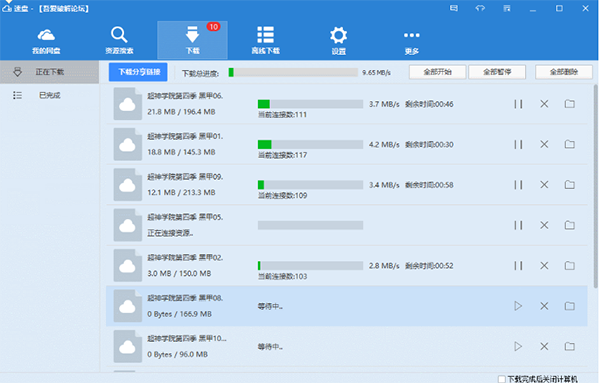Click cloud file thumbnail of 黑甲02

[x=127, y=266]
